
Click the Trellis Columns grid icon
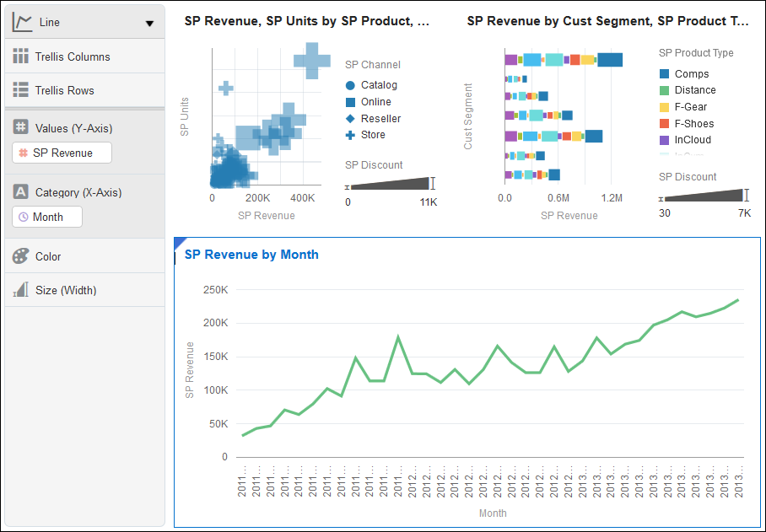(x=20, y=56)
